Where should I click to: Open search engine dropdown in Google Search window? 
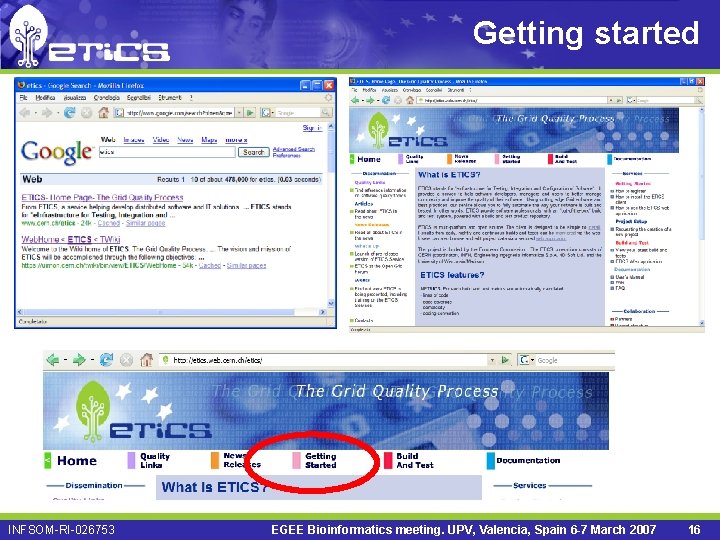pos(273,113)
